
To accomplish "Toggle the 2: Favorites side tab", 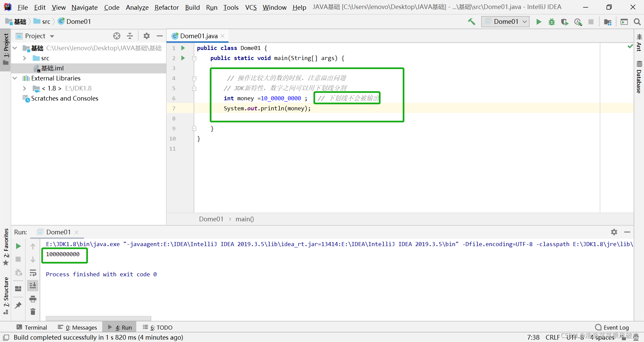I will point(6,247).
